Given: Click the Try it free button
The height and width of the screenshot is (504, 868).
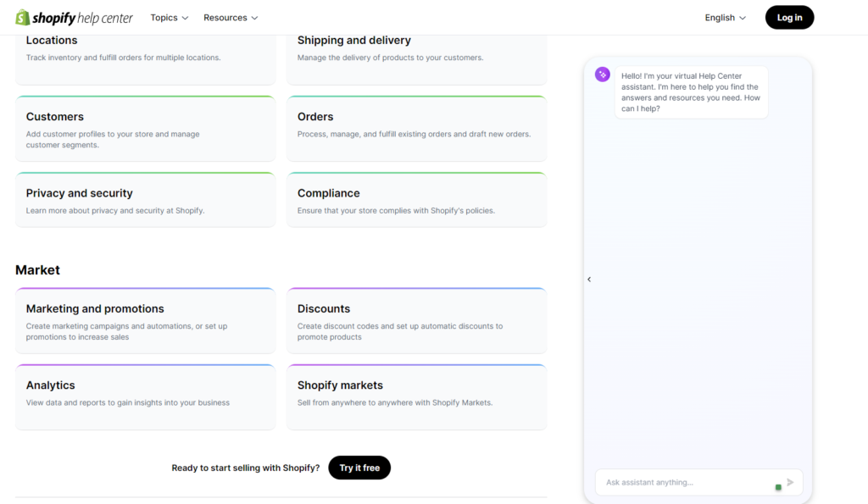Looking at the screenshot, I should coord(359,468).
